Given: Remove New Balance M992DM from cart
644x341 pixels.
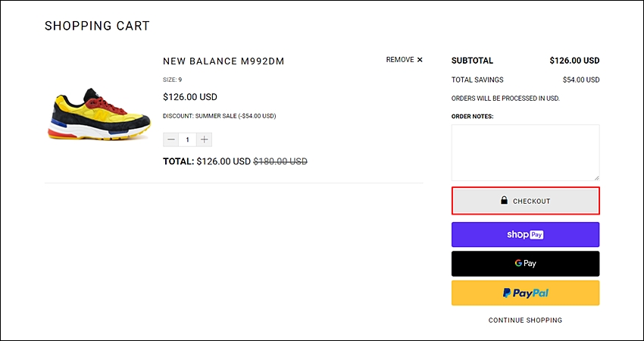Looking at the screenshot, I should point(404,60).
